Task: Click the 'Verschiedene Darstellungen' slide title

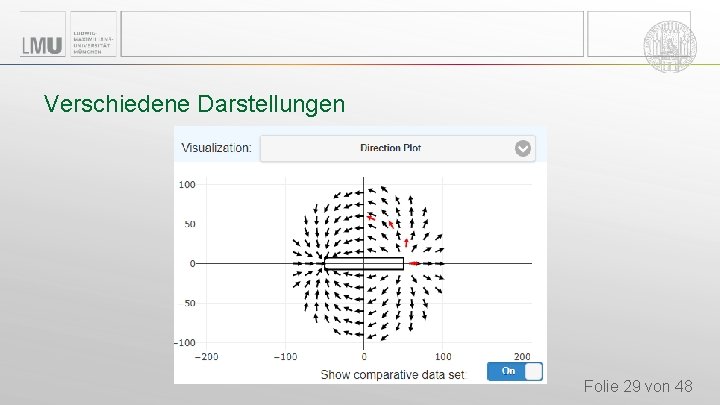Action: point(194,104)
